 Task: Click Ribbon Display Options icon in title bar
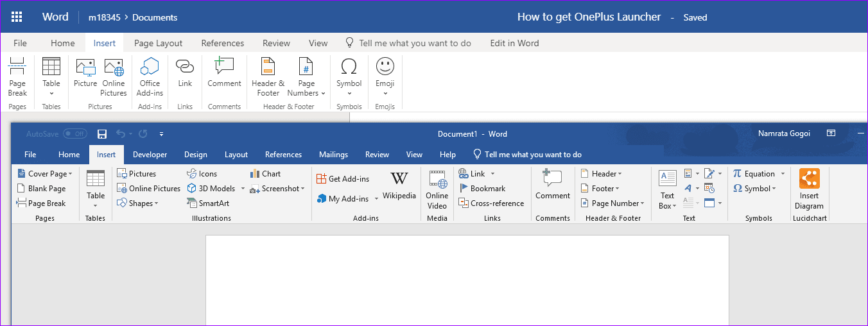(x=831, y=133)
